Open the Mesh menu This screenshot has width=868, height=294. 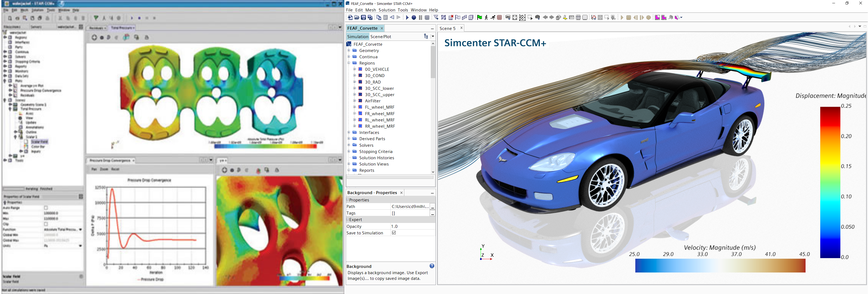click(x=370, y=10)
